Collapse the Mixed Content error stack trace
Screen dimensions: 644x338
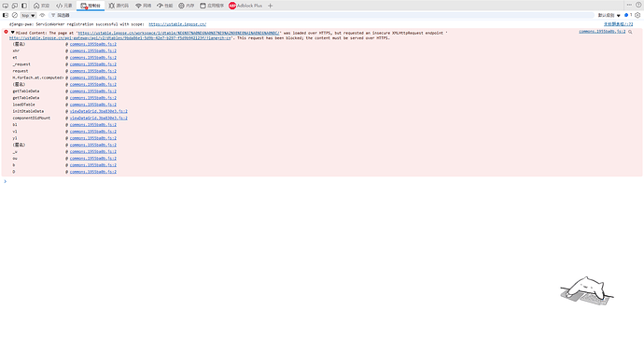tap(13, 33)
